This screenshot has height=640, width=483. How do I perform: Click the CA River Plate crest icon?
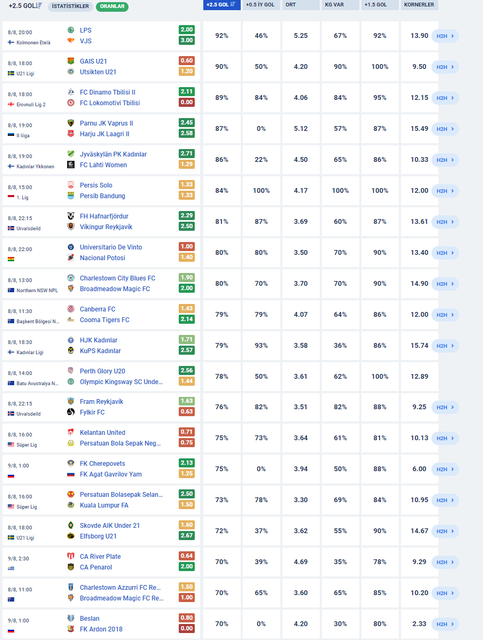click(x=71, y=556)
